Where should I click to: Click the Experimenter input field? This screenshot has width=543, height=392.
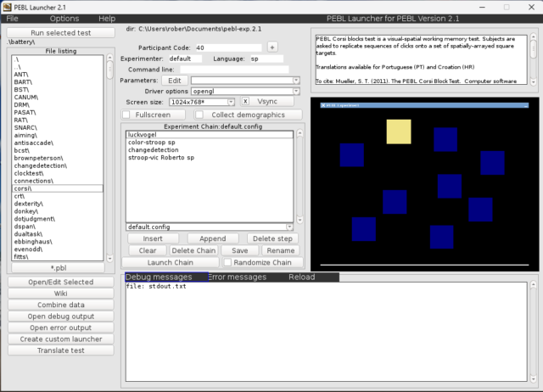pos(185,59)
